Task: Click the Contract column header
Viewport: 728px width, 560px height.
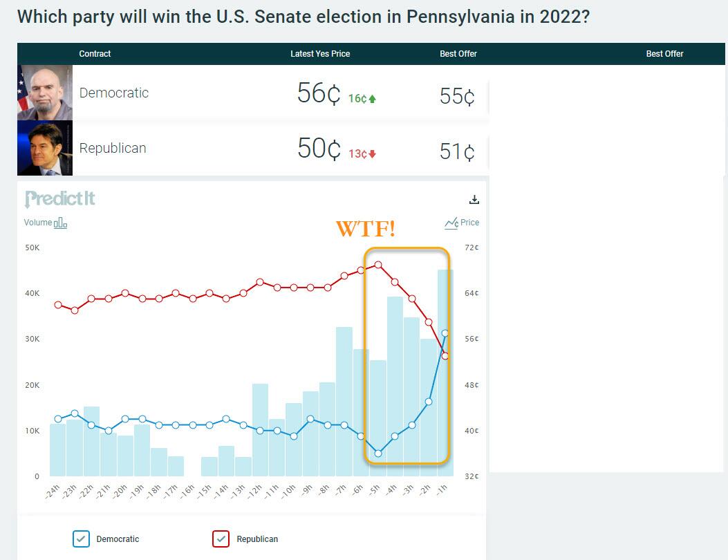Action: (95, 54)
